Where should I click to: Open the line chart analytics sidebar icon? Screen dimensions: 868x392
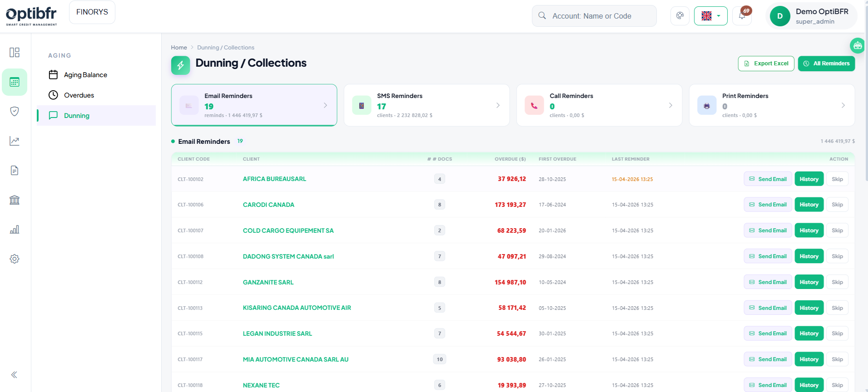tap(15, 141)
